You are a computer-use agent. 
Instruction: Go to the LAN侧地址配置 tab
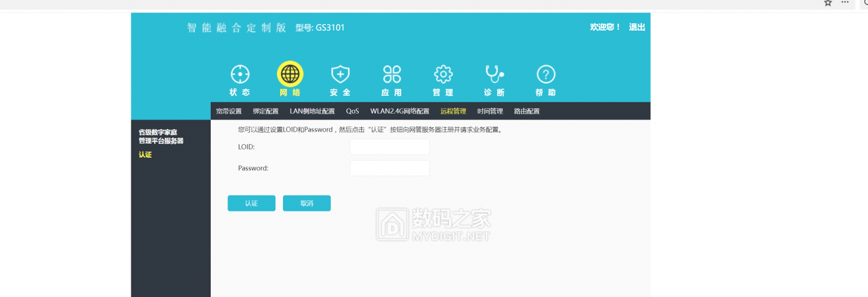click(312, 111)
